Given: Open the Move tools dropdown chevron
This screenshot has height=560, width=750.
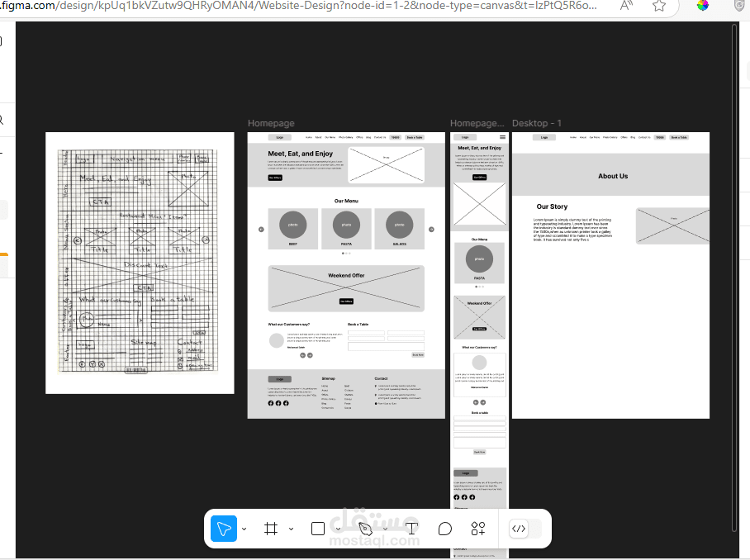Looking at the screenshot, I should coord(244,529).
